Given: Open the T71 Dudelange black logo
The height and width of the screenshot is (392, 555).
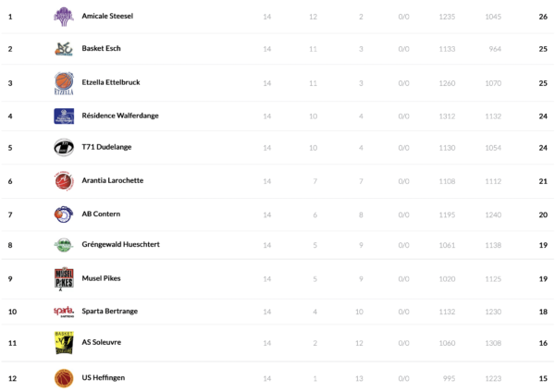Looking at the screenshot, I should (64, 147).
